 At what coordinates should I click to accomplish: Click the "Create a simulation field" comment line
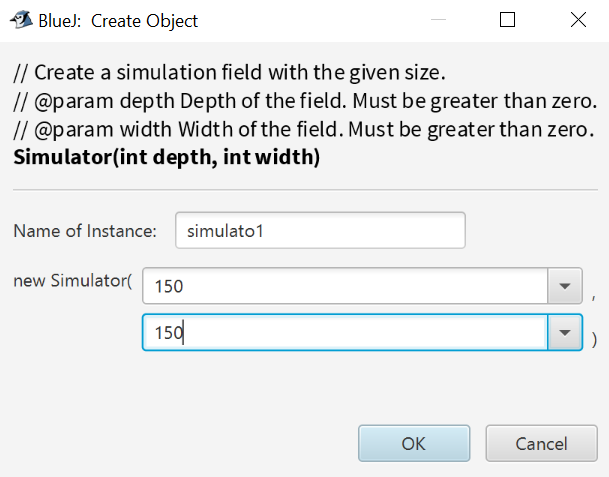(228, 73)
